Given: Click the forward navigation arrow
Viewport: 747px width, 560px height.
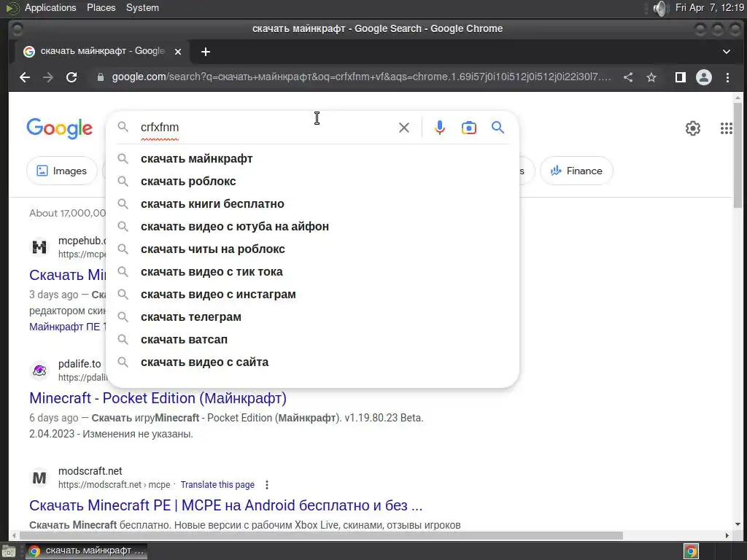Looking at the screenshot, I should pyautogui.click(x=48, y=77).
